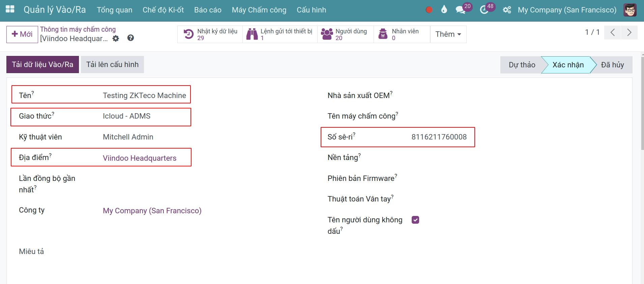Click the Tên field Testing ZKTeco Machine
This screenshot has width=644, height=284.
[144, 96]
